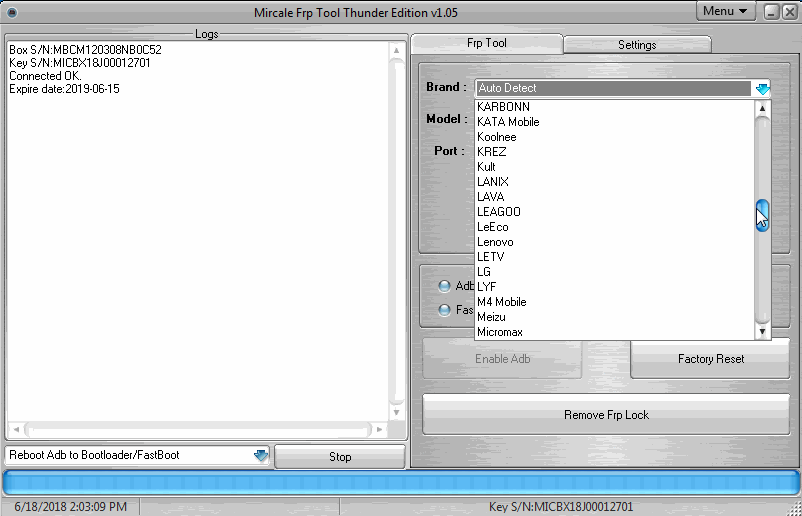Viewport: 802px width, 516px height.
Task: Click the Remove Frp Lock button
Action: (x=606, y=415)
